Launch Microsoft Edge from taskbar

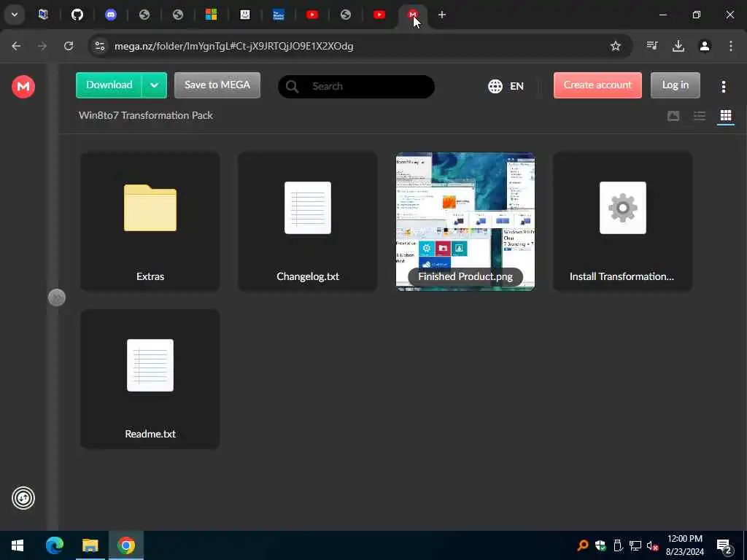pos(54,545)
